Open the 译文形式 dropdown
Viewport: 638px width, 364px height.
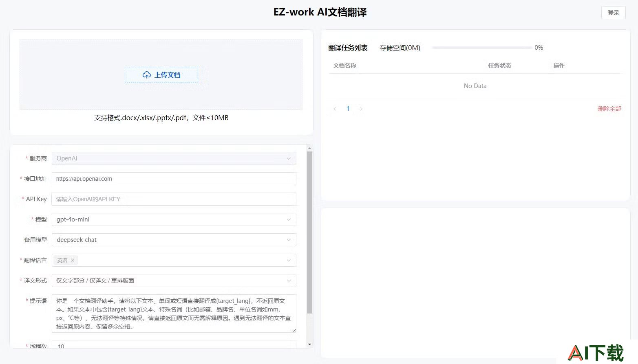tap(174, 281)
